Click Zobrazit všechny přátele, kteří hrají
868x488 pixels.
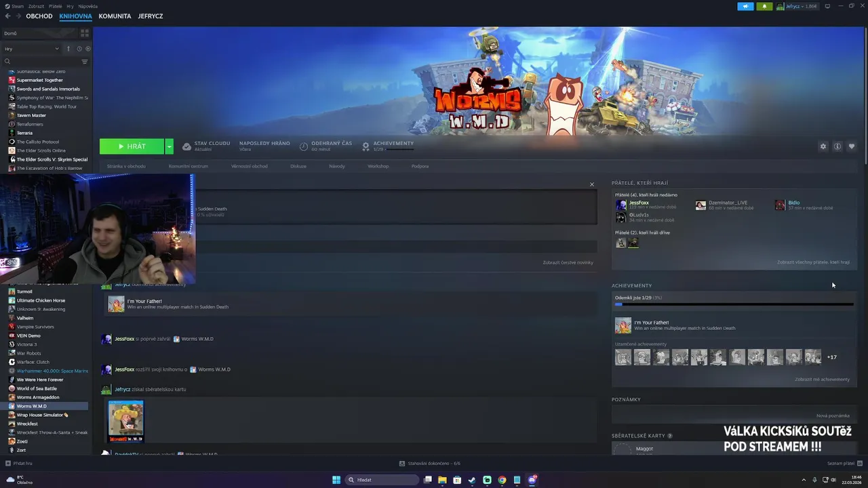[813, 262]
